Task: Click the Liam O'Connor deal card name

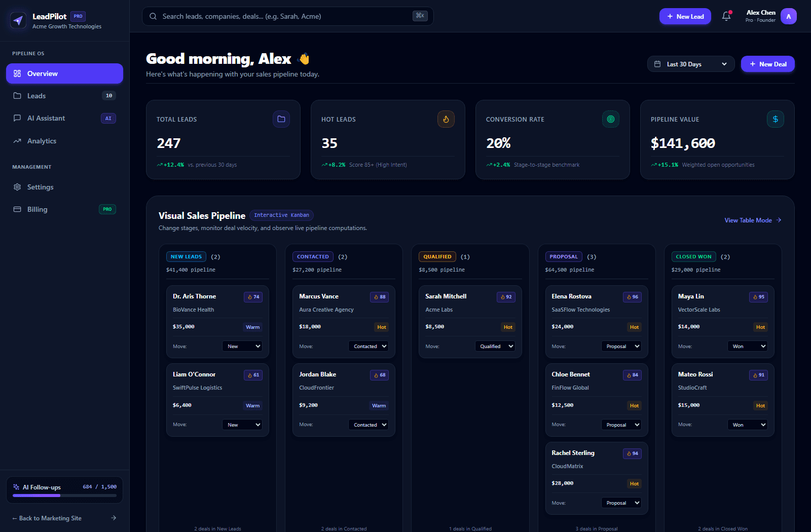Action: tap(194, 374)
